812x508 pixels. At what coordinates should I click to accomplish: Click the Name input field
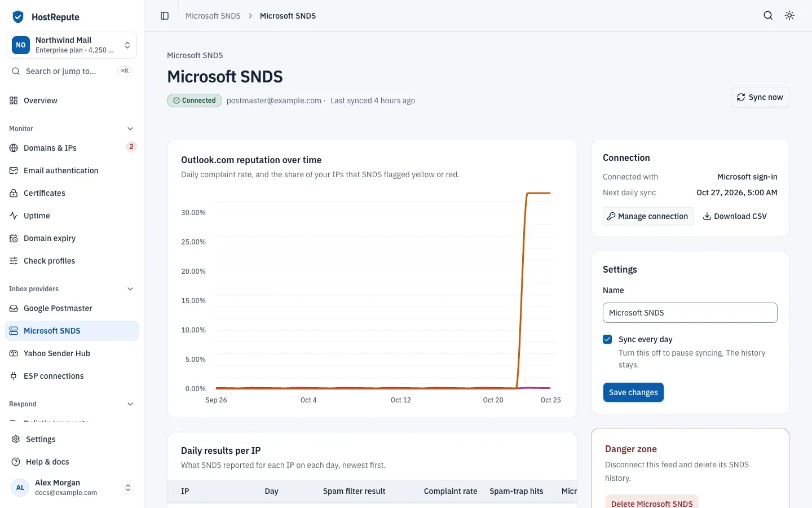tap(690, 313)
